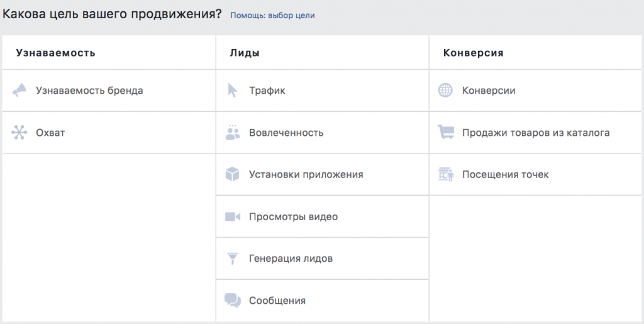Click the network icon beside Охват
This screenshot has height=324, width=644.
pyautogui.click(x=19, y=133)
